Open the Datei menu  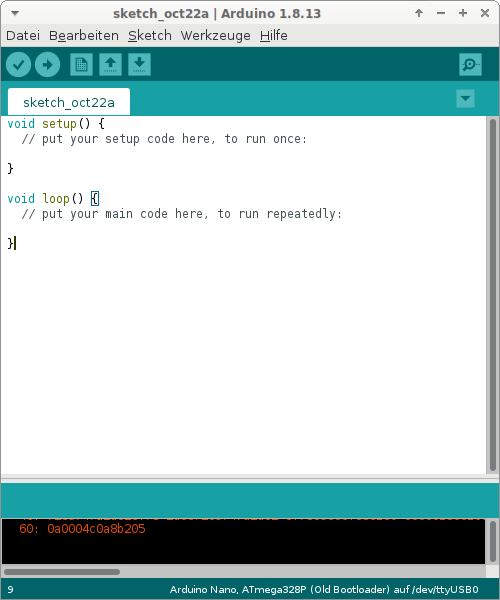(23, 36)
